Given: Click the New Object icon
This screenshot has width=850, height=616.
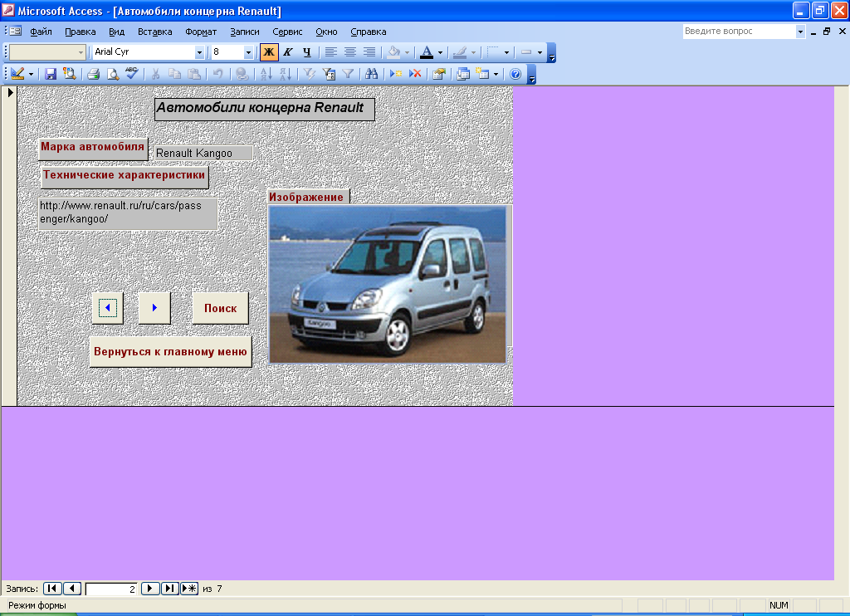Looking at the screenshot, I should click(x=482, y=74).
